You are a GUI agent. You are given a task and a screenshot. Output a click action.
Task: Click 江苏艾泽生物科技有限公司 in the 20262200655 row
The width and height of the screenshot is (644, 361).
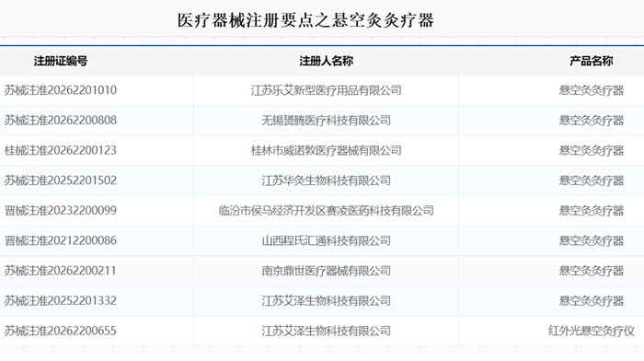tap(326, 331)
